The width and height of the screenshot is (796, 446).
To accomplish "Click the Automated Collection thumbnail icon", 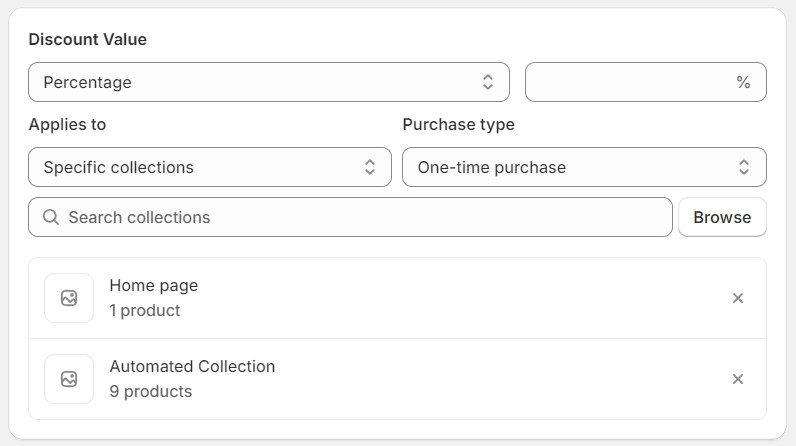I will pos(69,379).
